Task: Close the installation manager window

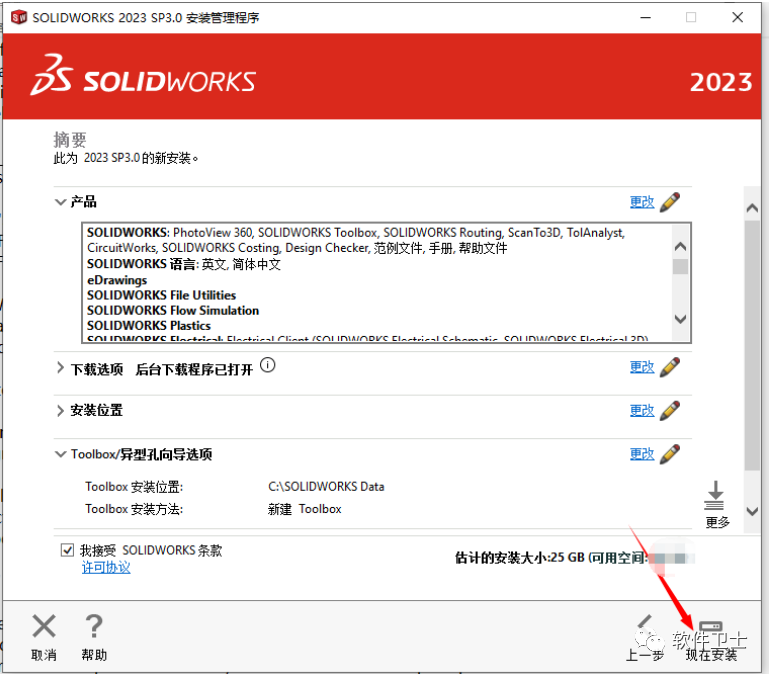Action: tap(738, 18)
